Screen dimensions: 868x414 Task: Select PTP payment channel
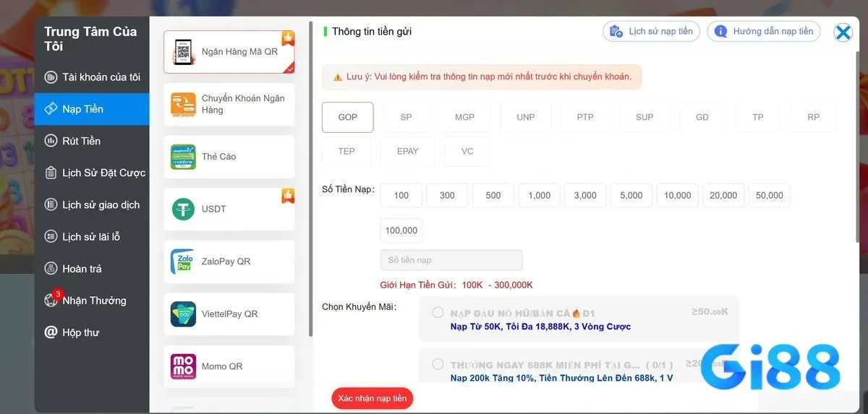(x=585, y=117)
